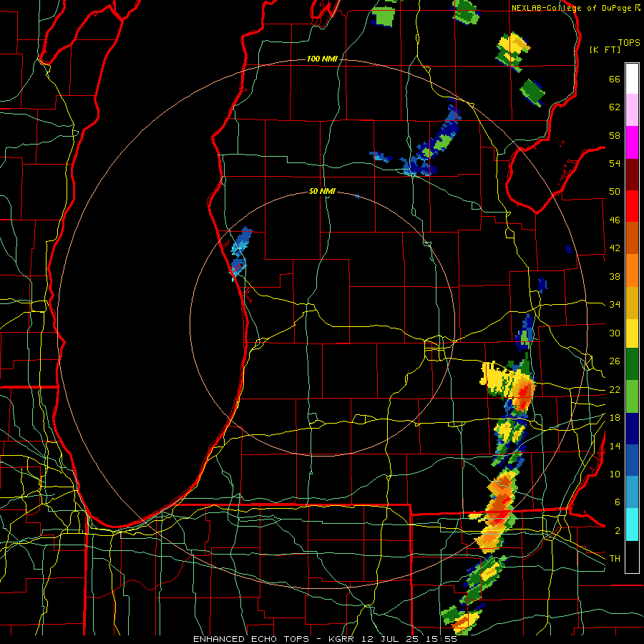Select the cyan legend swatch

coord(632,525)
